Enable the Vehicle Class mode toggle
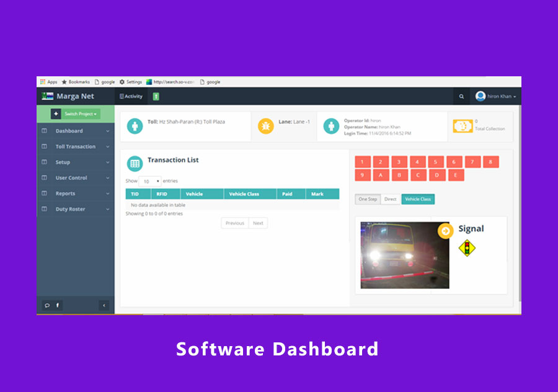Image resolution: width=558 pixels, height=392 pixels. click(418, 199)
